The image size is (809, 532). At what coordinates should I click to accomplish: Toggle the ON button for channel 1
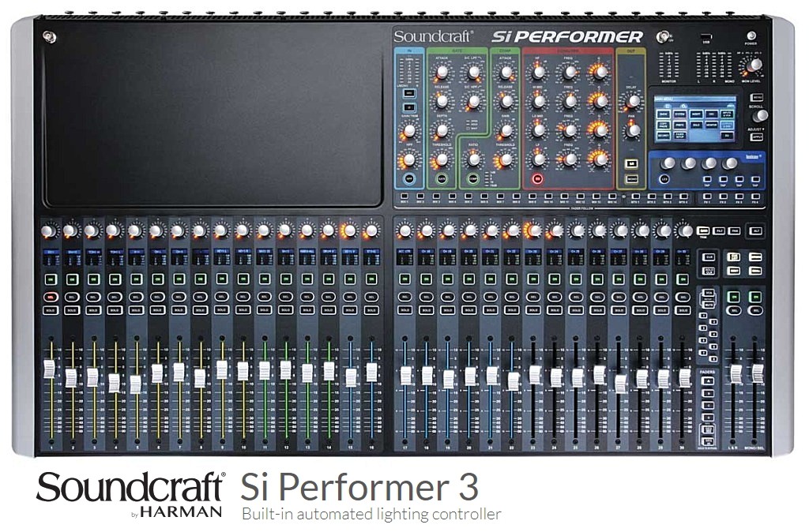[51, 279]
